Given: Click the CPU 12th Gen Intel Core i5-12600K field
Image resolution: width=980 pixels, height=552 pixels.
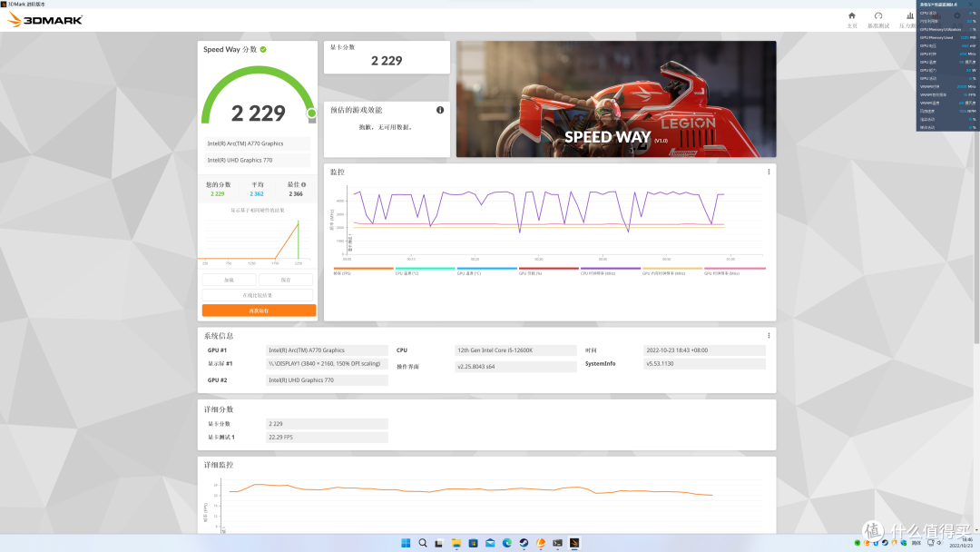Looking at the screenshot, I should point(515,350).
